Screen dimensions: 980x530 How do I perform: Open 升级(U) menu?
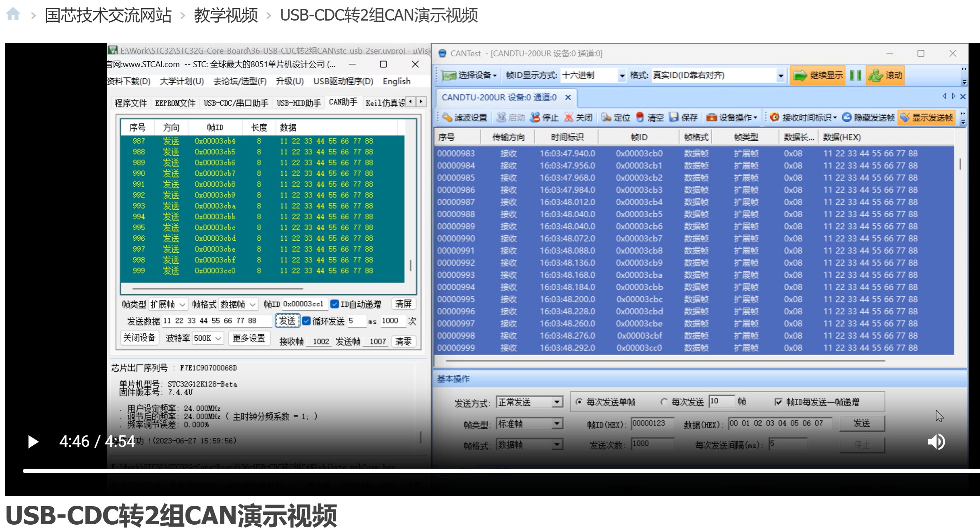(x=290, y=81)
